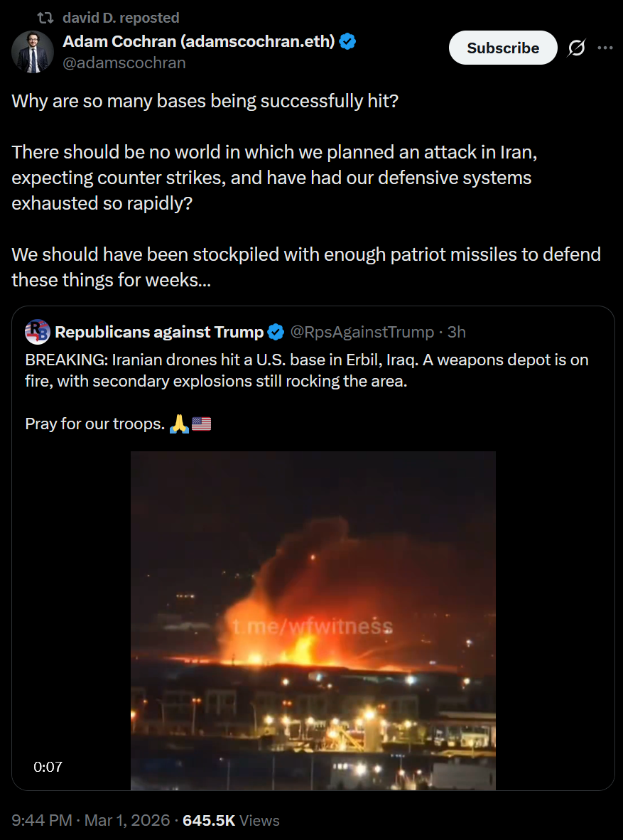Click Republicans against Trump avatar logo
623x840 pixels.
point(38,332)
